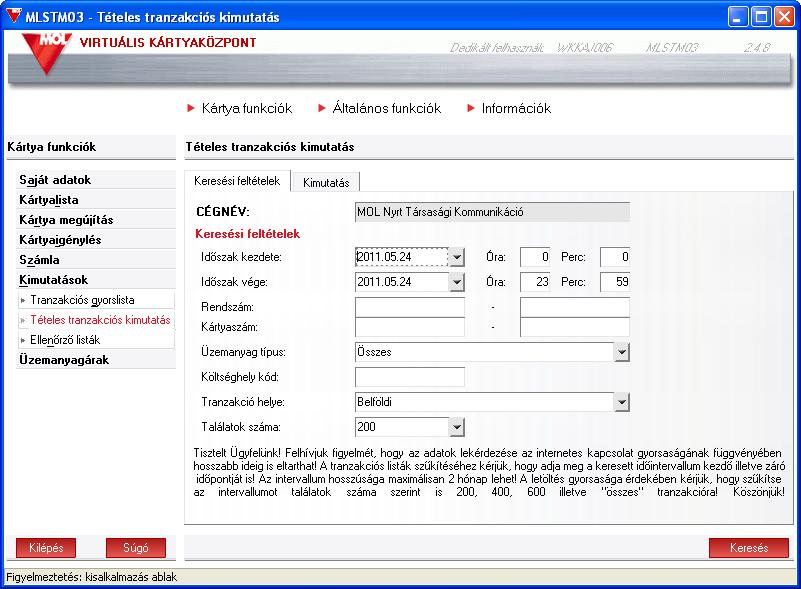This screenshot has height=589, width=801.
Task: Minimize the MLSTM03 window
Action: 737,17
